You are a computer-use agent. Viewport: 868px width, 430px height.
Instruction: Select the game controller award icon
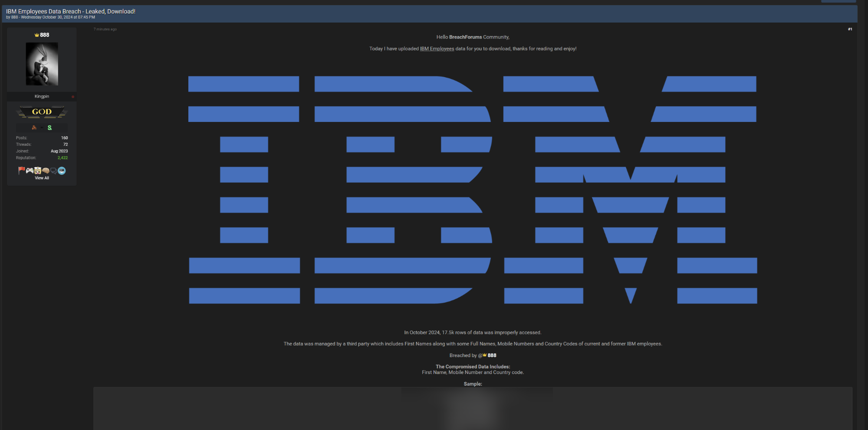[x=29, y=171]
